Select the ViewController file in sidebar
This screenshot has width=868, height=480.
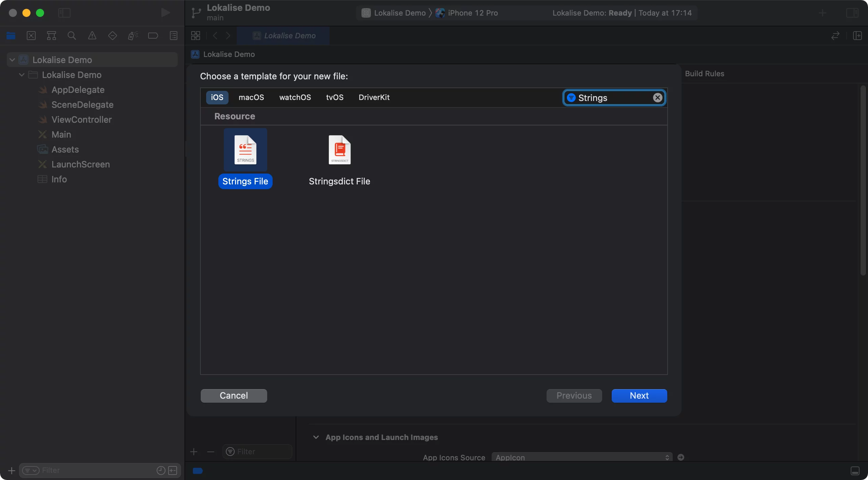[81, 119]
